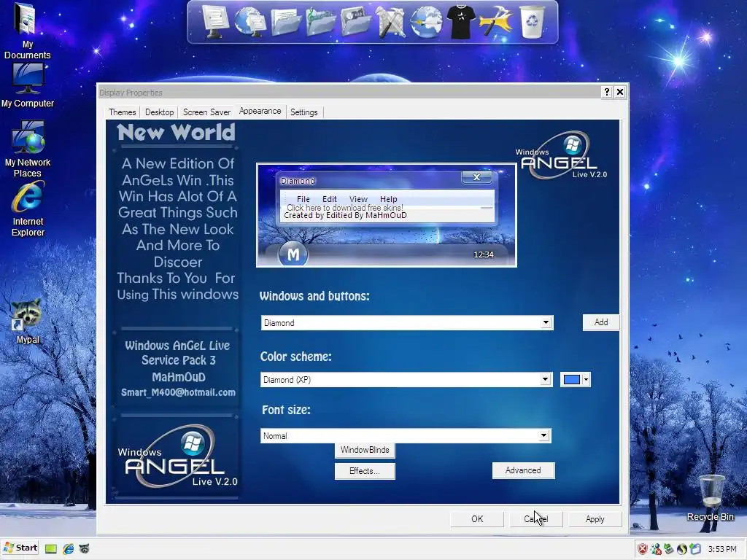Open the black t-shirt skins icon in dock

coord(461,21)
